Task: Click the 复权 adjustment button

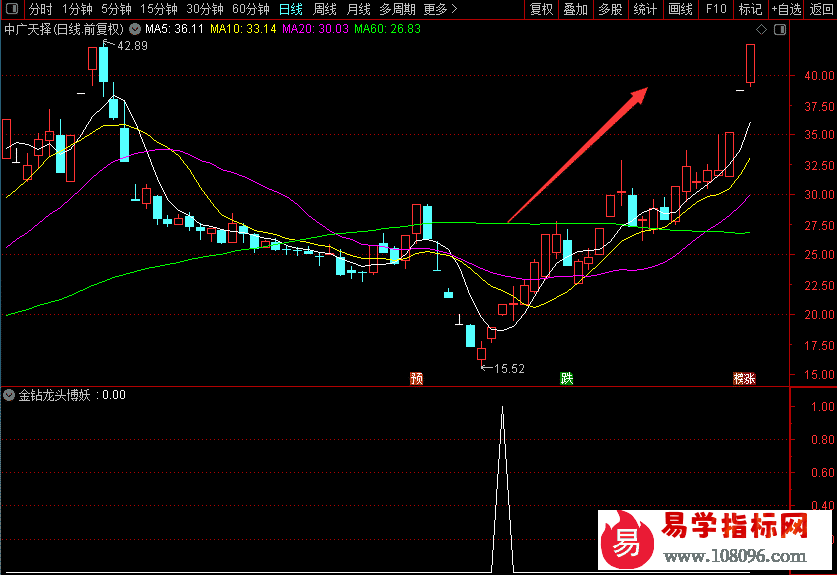Action: tap(541, 9)
